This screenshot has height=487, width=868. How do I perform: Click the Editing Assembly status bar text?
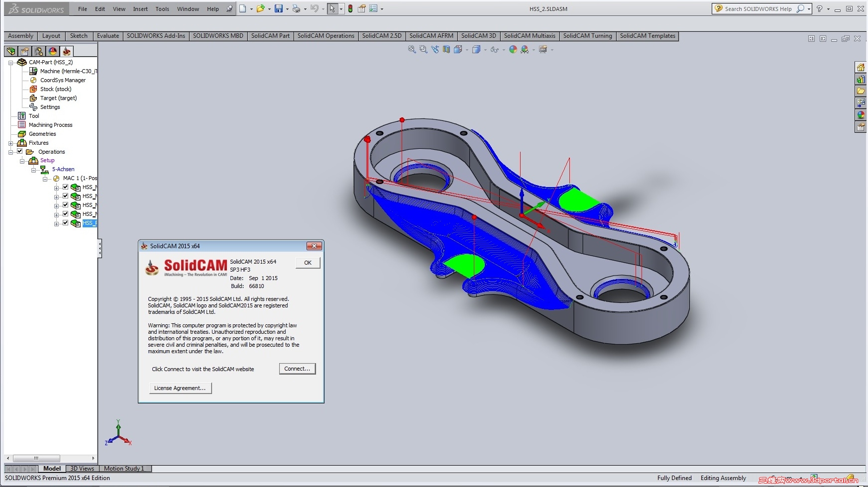723,478
